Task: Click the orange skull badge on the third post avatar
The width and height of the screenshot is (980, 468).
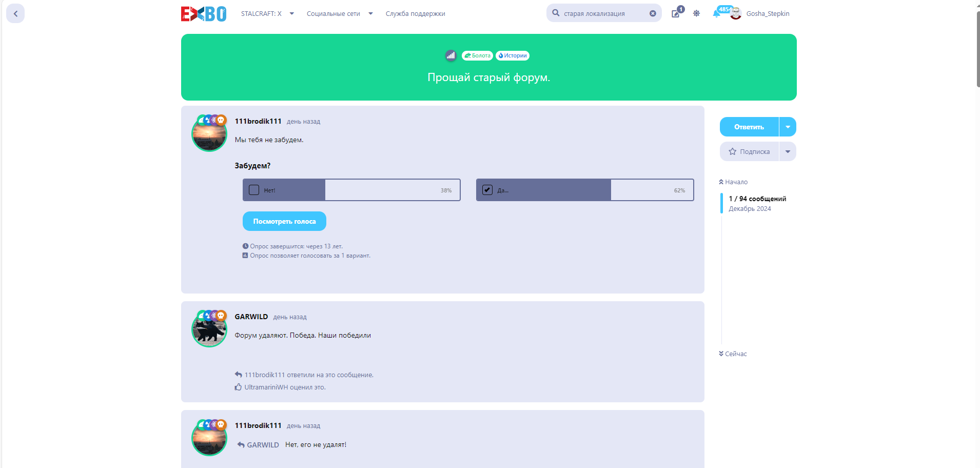Action: (221, 424)
